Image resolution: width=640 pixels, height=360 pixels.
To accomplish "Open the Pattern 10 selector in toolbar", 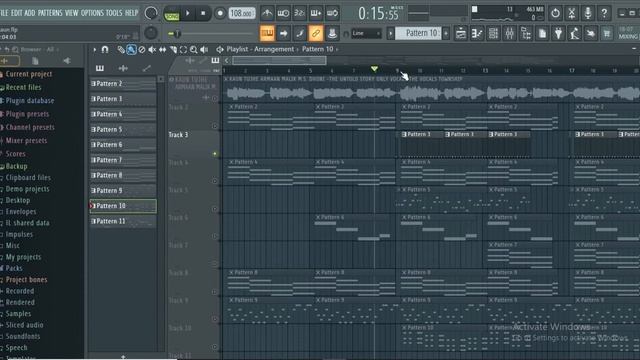I will pos(419,33).
